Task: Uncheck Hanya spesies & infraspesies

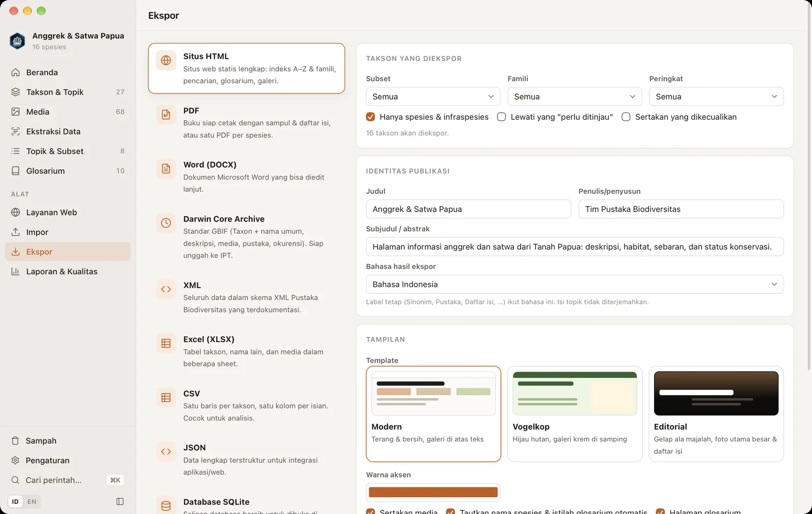Action: (370, 117)
